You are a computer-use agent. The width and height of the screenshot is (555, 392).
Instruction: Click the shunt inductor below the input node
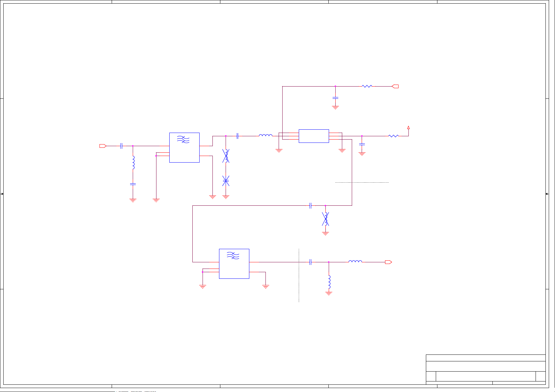[x=133, y=163]
